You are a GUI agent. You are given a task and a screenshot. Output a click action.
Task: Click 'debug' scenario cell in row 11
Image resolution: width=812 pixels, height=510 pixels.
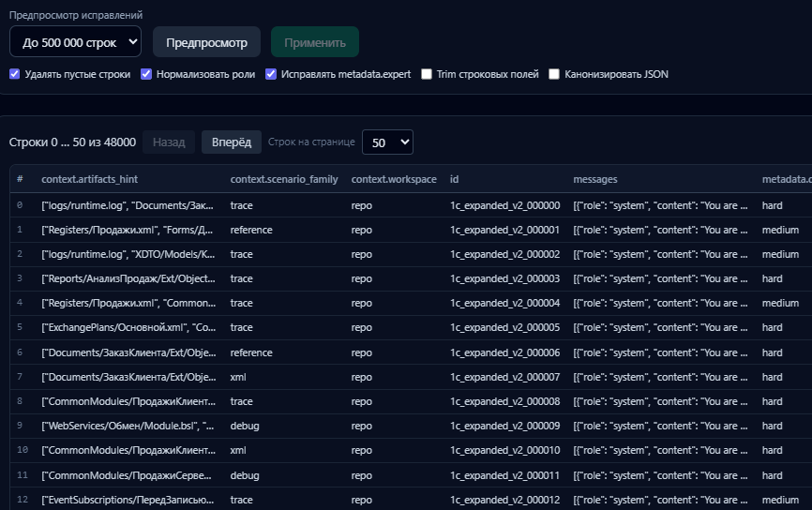pos(245,475)
